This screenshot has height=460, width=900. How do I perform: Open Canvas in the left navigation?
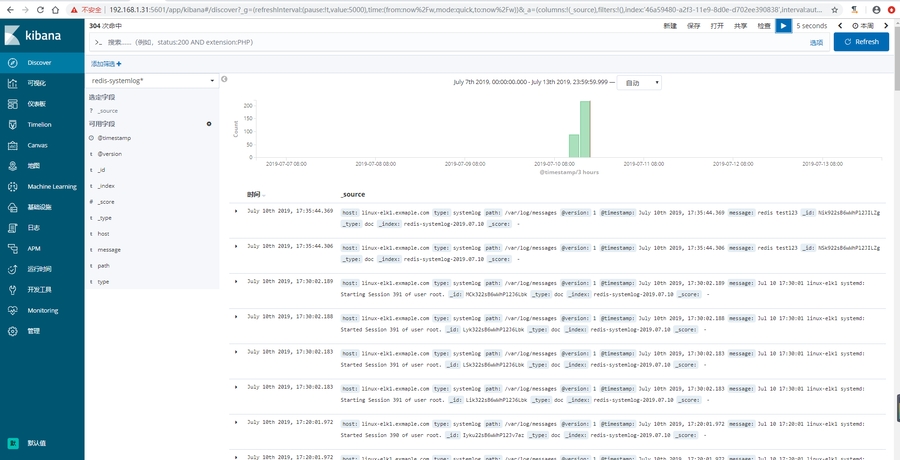tap(37, 145)
